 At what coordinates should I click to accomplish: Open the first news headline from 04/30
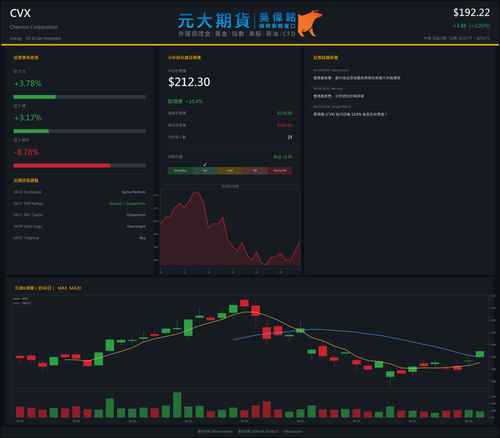click(x=357, y=78)
